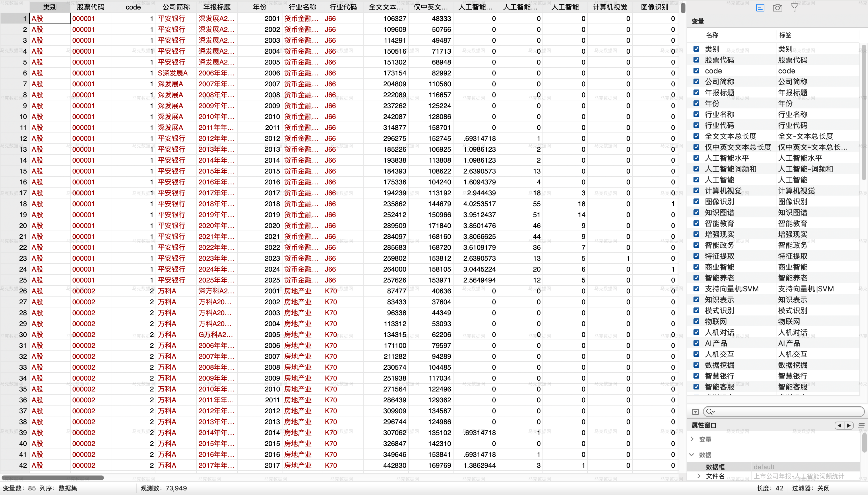This screenshot has height=495, width=868.
Task: Click the 观测数: 73,949 status entry
Action: click(164, 488)
